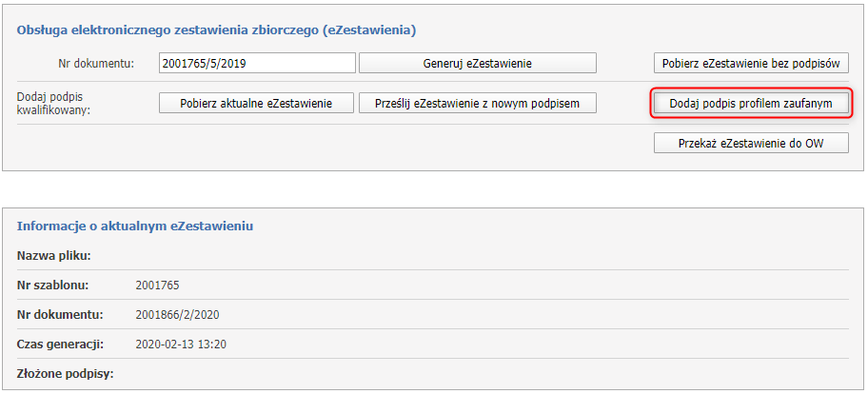The height and width of the screenshot is (394, 868).
Task: Click the Nr dokumentu label beside the input
Action: pyautogui.click(x=96, y=64)
